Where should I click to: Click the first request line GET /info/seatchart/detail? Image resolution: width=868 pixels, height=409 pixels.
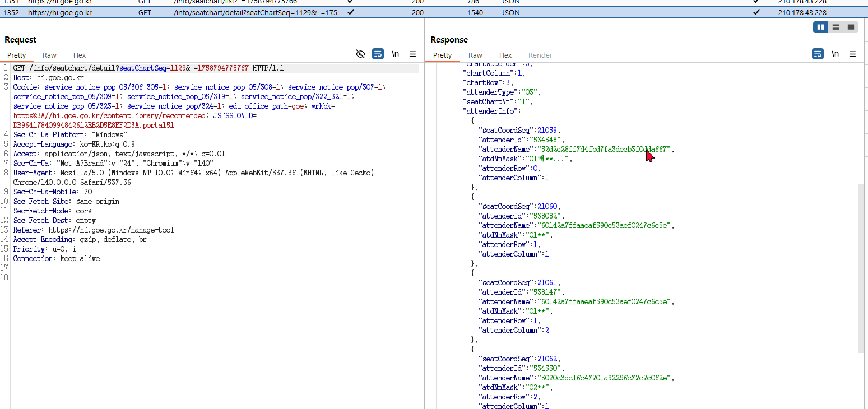(148, 68)
